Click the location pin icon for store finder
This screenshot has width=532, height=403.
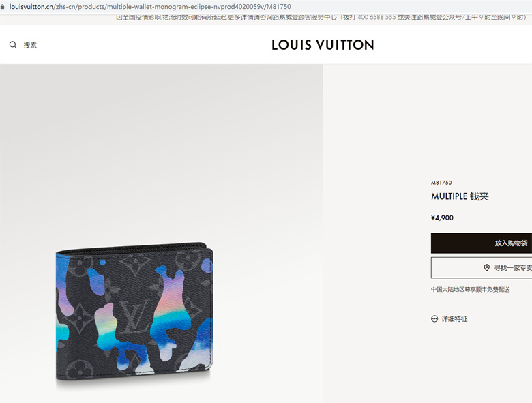[x=486, y=268]
